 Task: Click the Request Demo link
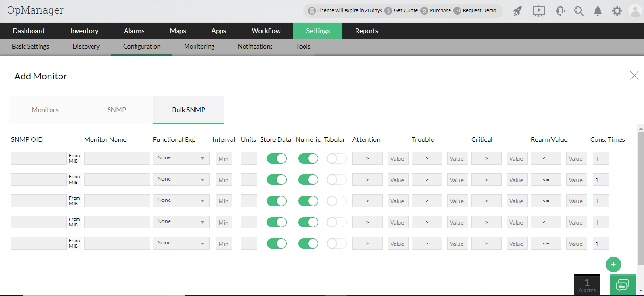coord(475,10)
